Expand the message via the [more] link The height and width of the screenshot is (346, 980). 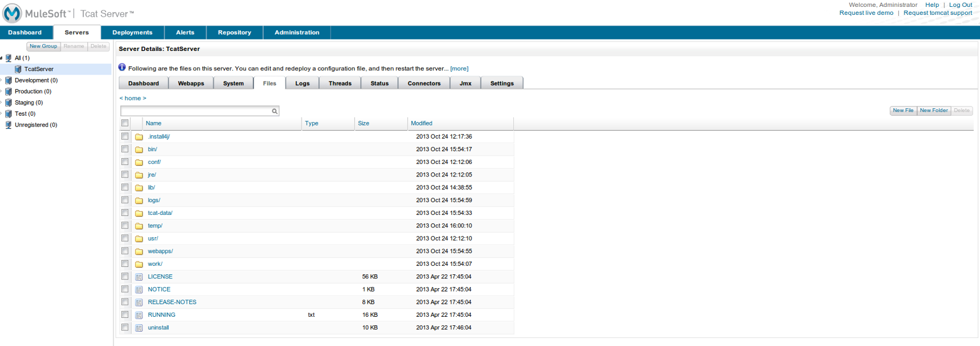[x=459, y=69]
